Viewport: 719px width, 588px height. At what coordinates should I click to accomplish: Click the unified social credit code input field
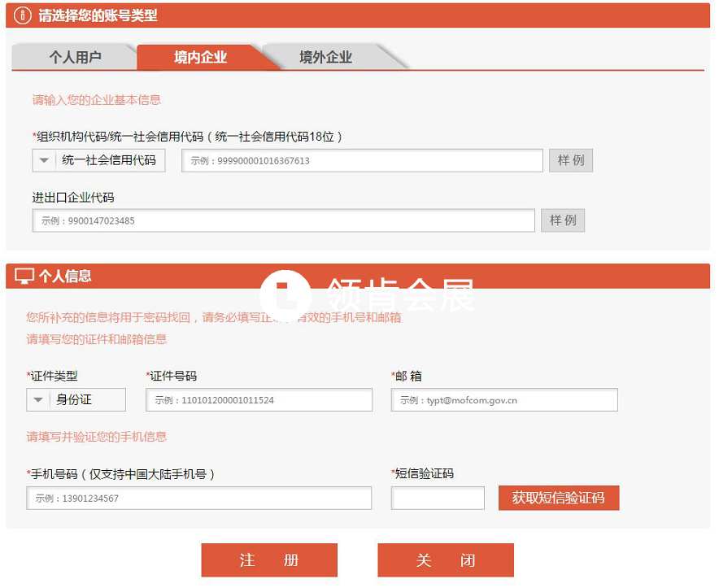[362, 161]
